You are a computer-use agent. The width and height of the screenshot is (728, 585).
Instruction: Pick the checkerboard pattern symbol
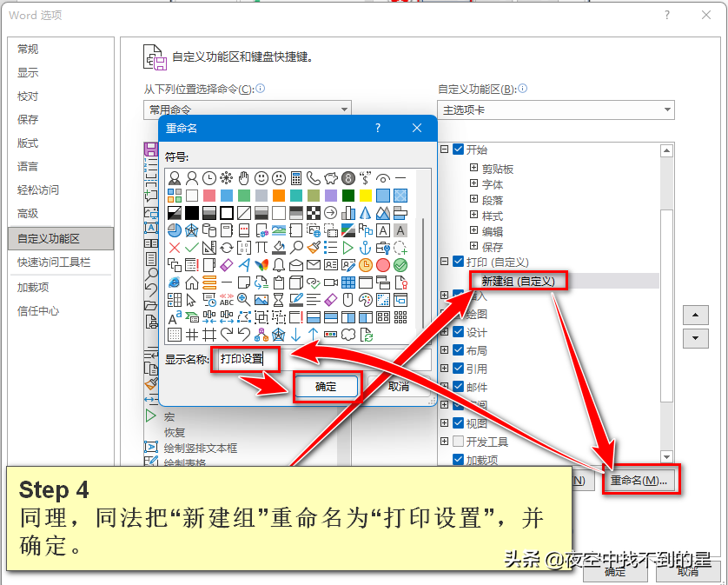pos(314,213)
